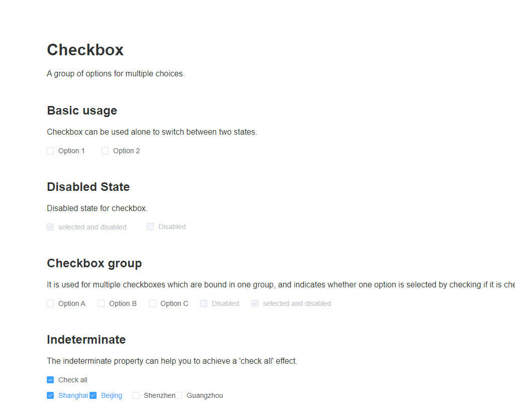Uncheck the Beijing checkbox
This screenshot has width=515, height=420.
[93, 395]
